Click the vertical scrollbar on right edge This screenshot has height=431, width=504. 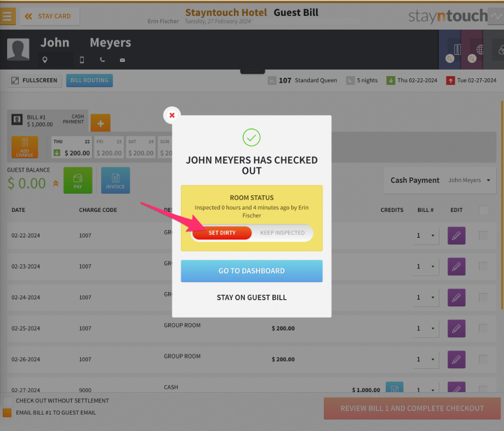click(502, 205)
